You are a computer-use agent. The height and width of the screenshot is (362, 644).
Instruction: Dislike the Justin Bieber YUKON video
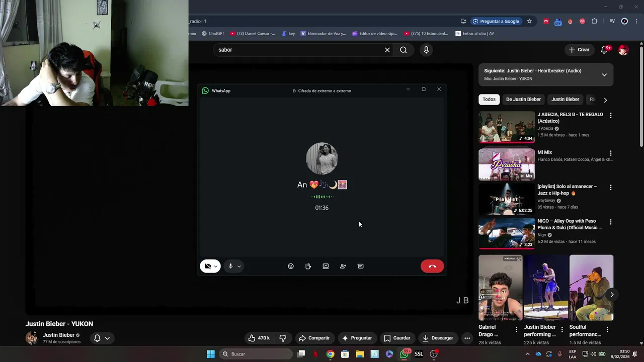pos(283,338)
